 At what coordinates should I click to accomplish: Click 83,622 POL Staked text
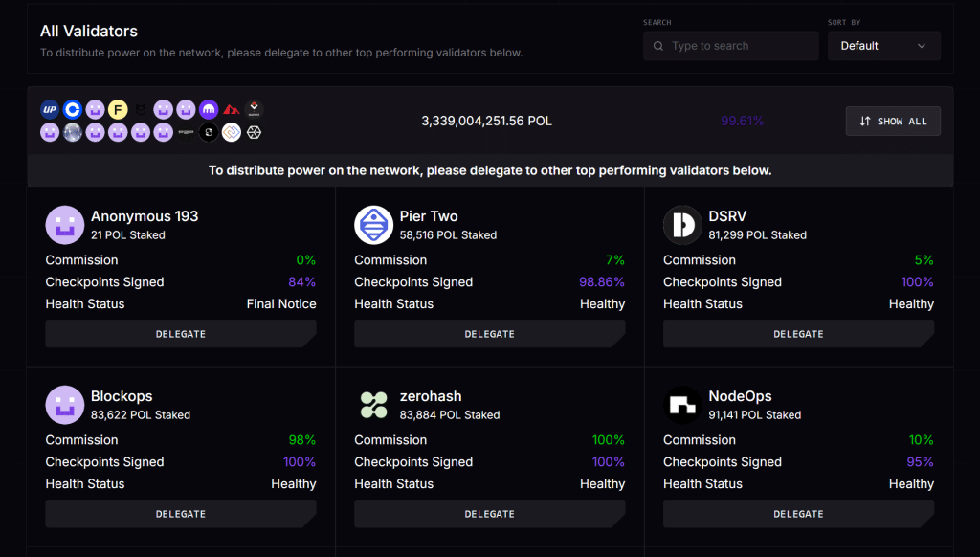point(141,415)
